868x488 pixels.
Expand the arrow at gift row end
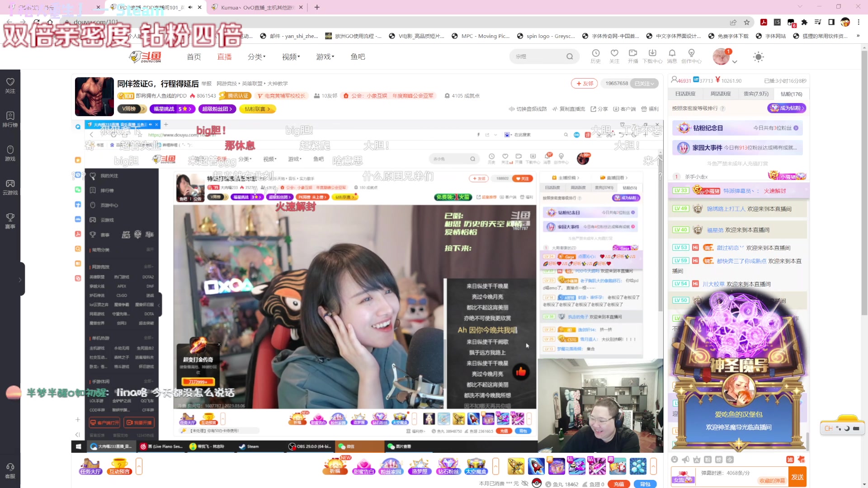pos(653,466)
